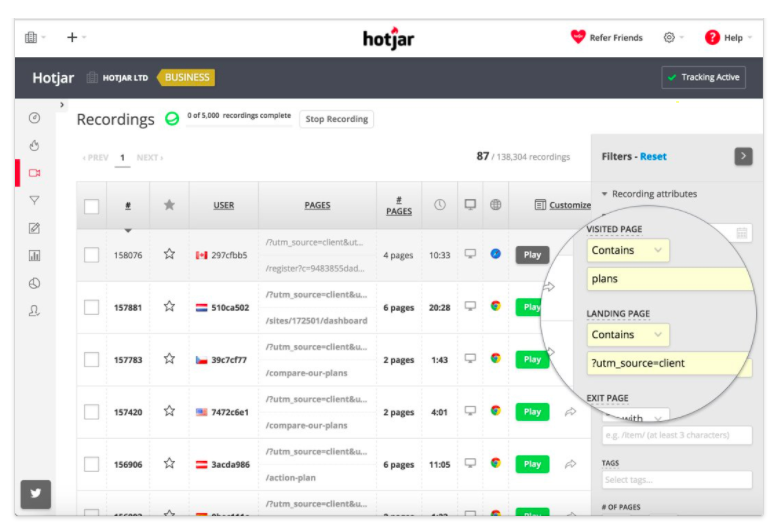
Task: Star recording 156906
Action: [x=169, y=463]
